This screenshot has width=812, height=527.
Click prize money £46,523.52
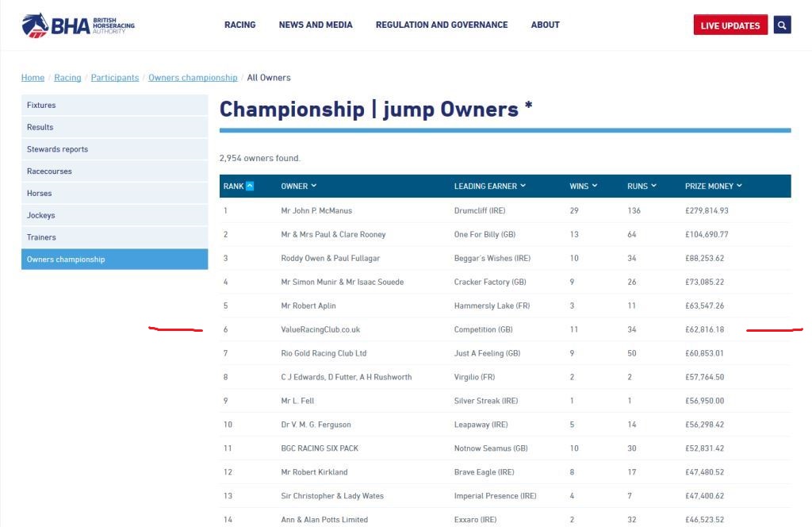(x=704, y=520)
